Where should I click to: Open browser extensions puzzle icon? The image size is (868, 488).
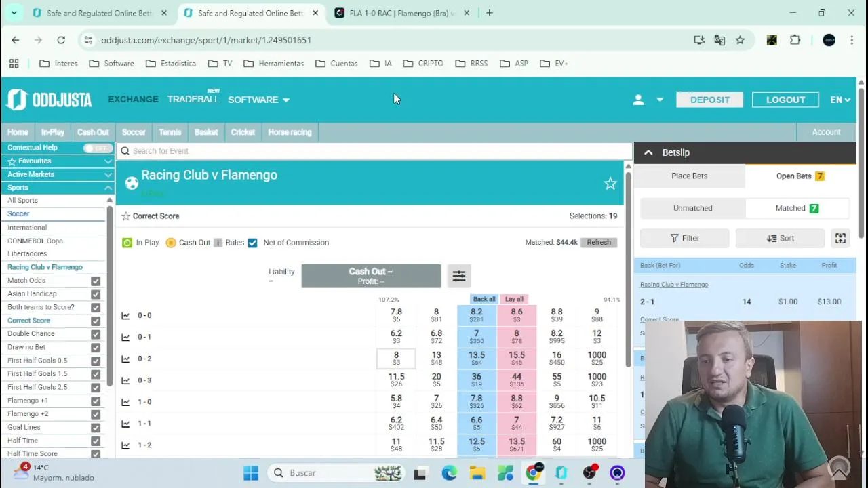(x=795, y=40)
